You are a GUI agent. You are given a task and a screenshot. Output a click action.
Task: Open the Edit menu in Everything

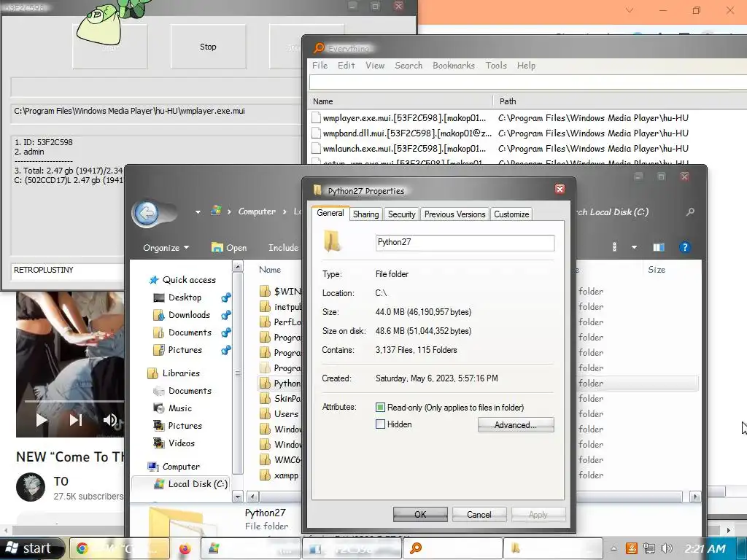point(347,65)
